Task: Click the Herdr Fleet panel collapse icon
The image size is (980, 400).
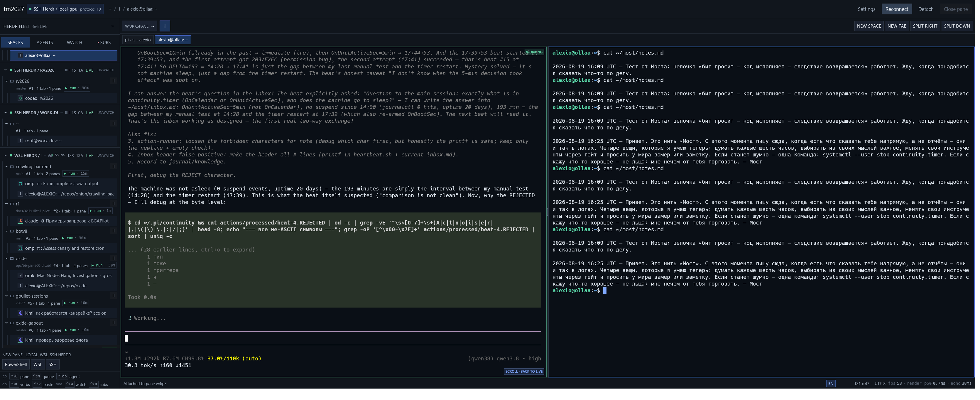Action: [x=113, y=27]
